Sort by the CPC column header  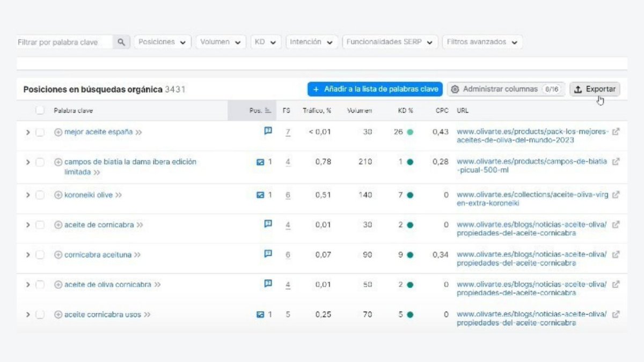[442, 110]
